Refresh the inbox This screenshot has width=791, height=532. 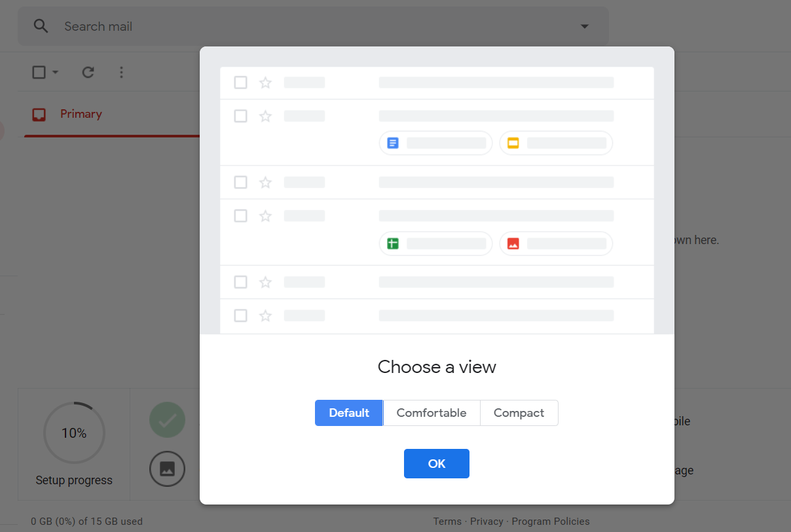[x=88, y=72]
